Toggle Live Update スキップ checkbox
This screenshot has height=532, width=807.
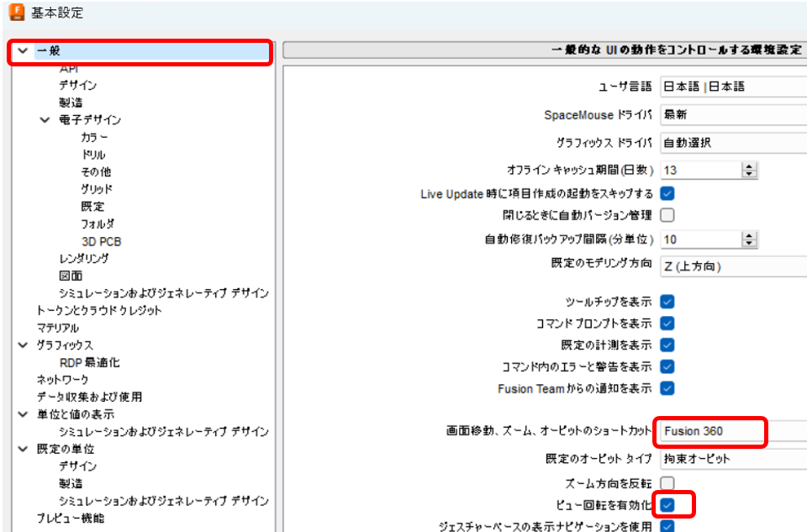[667, 194]
